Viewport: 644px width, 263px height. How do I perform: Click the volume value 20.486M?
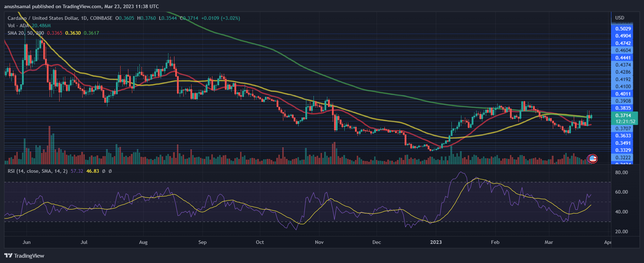coord(41,25)
